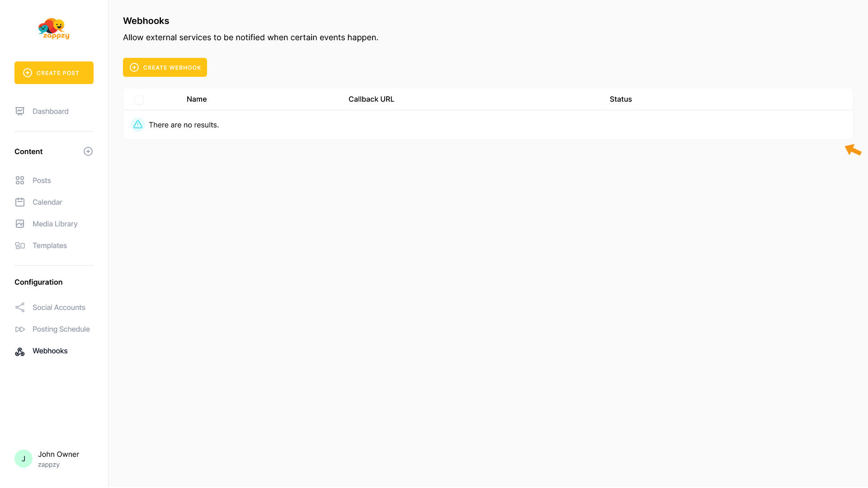Image resolution: width=868 pixels, height=488 pixels.
Task: Click the Zappzy logo
Action: [x=54, y=29]
